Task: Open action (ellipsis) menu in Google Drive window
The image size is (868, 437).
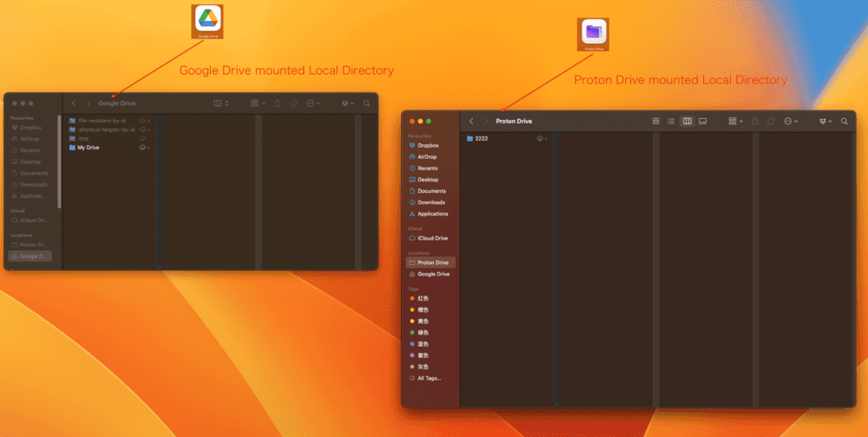Action: tap(313, 103)
